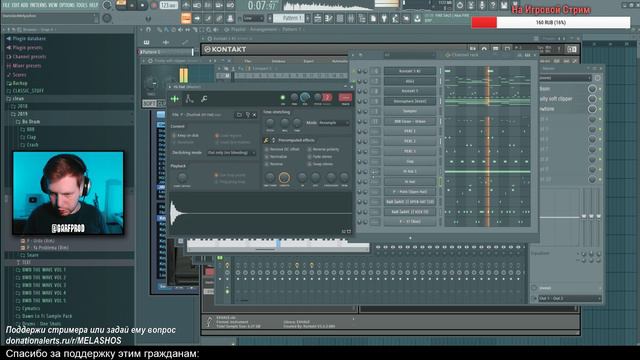Select the PERC 3 channel button

point(409,151)
